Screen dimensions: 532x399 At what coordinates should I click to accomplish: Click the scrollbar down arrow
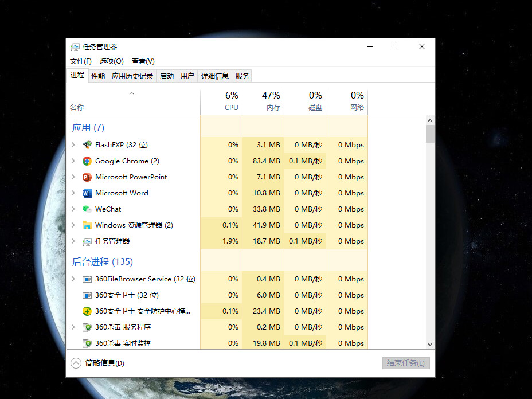pyautogui.click(x=430, y=345)
